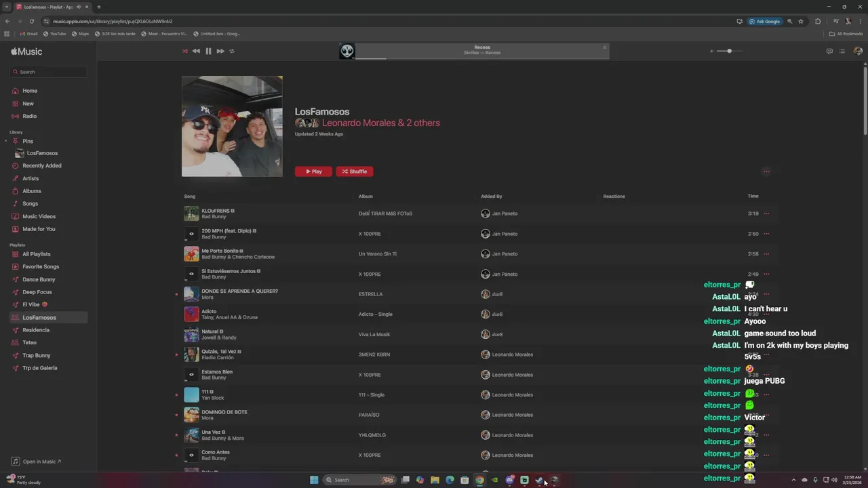Open Discord from the taskbar

[x=509, y=480]
